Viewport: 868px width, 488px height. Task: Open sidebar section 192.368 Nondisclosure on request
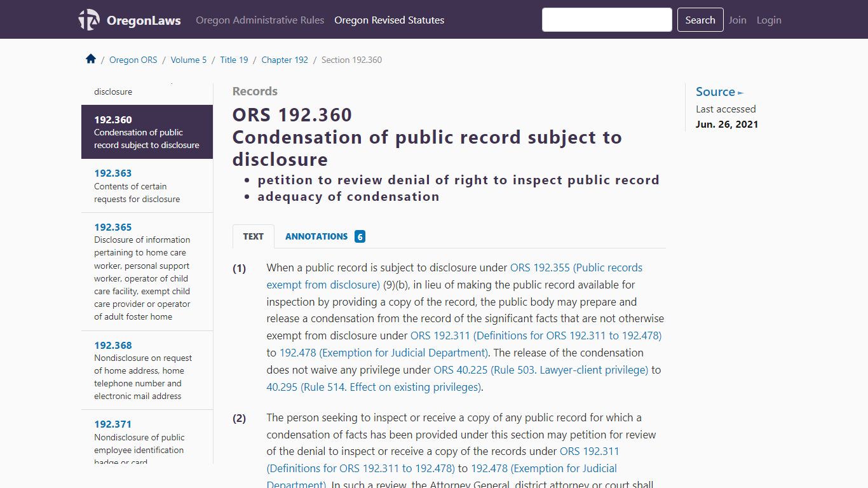pos(147,370)
